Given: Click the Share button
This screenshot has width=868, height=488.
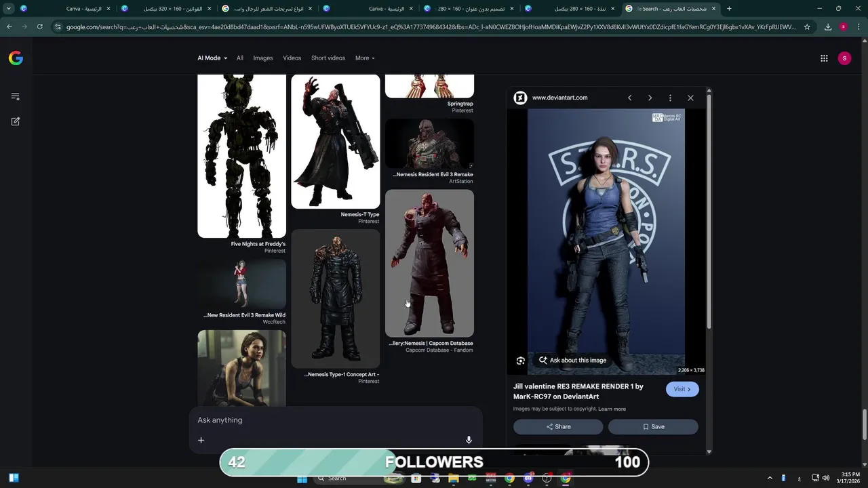Looking at the screenshot, I should [x=558, y=426].
